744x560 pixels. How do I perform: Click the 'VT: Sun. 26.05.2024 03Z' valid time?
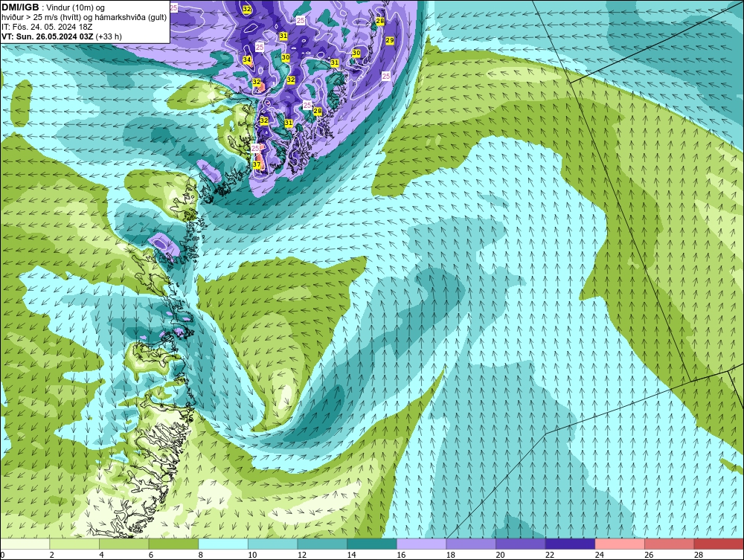point(48,36)
